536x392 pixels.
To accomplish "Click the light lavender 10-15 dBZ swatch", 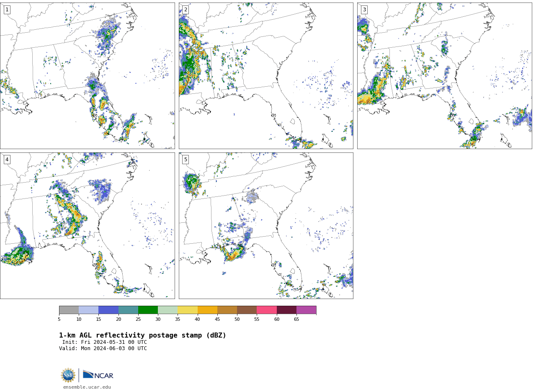I will pyautogui.click(x=88, y=310).
